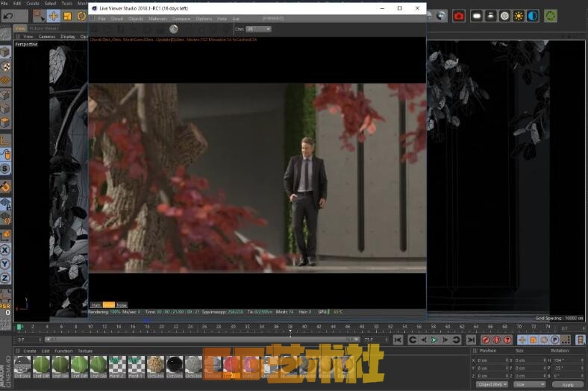Click the blue half-circle Octane icon

(x=533, y=16)
